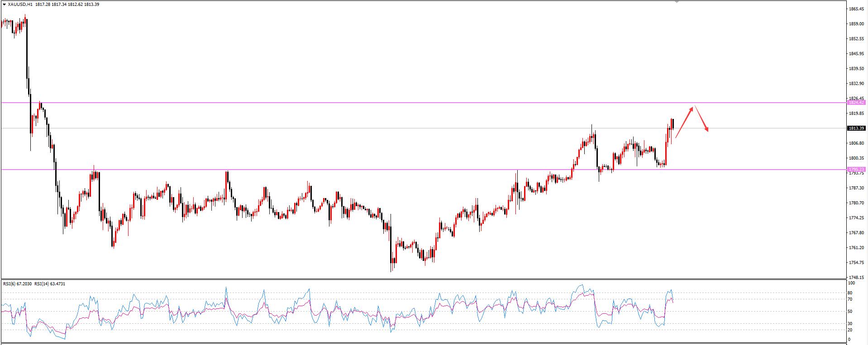Select the upper pink horizontal resistance line
This screenshot has width=868, height=345.
pos(423,103)
